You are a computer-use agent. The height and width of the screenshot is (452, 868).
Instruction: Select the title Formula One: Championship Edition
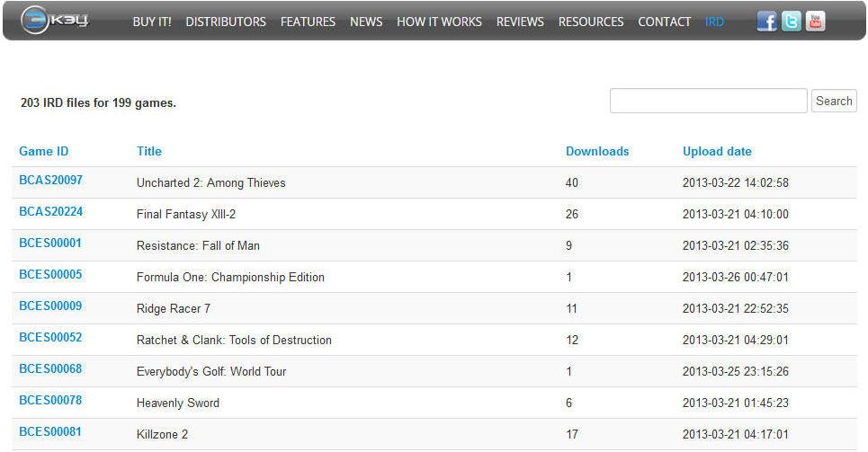[230, 277]
